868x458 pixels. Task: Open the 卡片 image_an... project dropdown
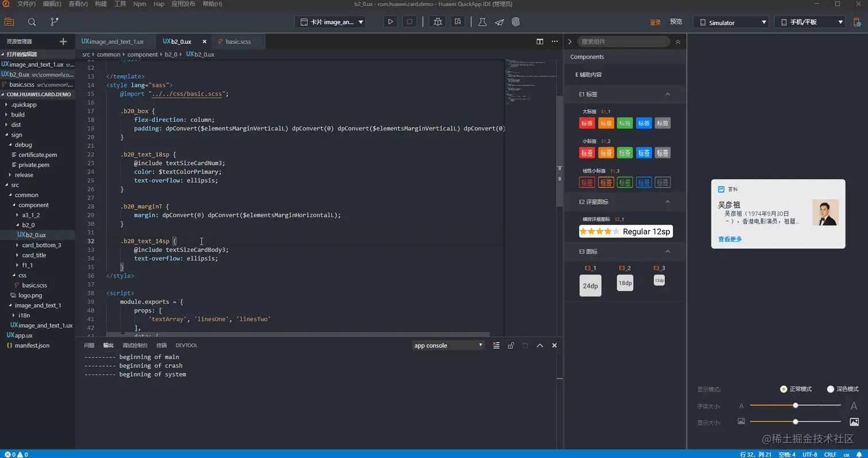pos(331,22)
